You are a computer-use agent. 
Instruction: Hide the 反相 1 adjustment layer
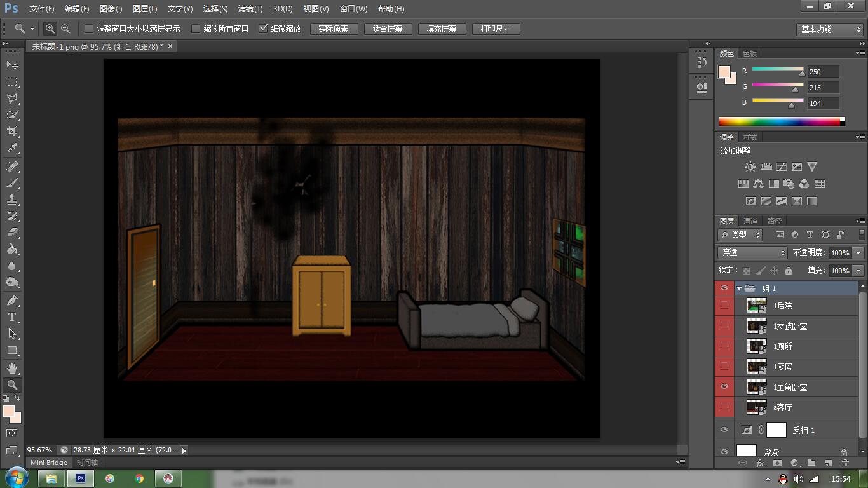(x=724, y=430)
